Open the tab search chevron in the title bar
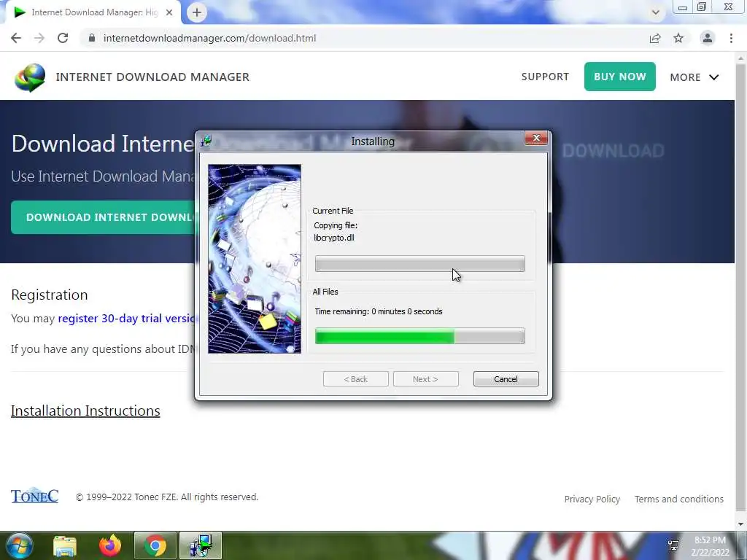747x560 pixels. 656,12
